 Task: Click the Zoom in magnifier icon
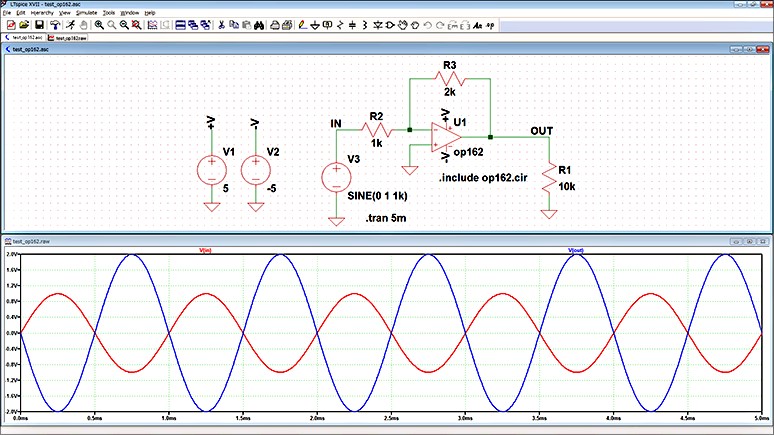[100, 24]
